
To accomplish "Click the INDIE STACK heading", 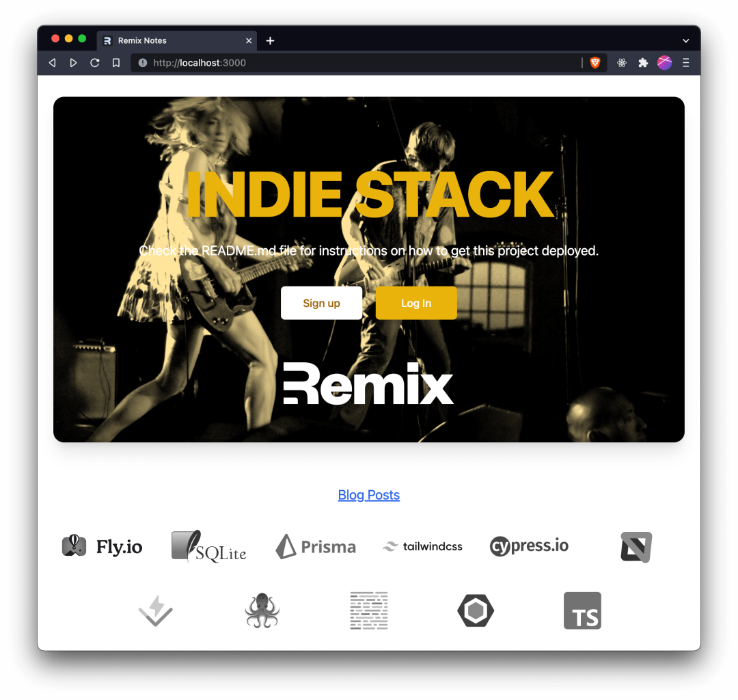I will point(370,194).
